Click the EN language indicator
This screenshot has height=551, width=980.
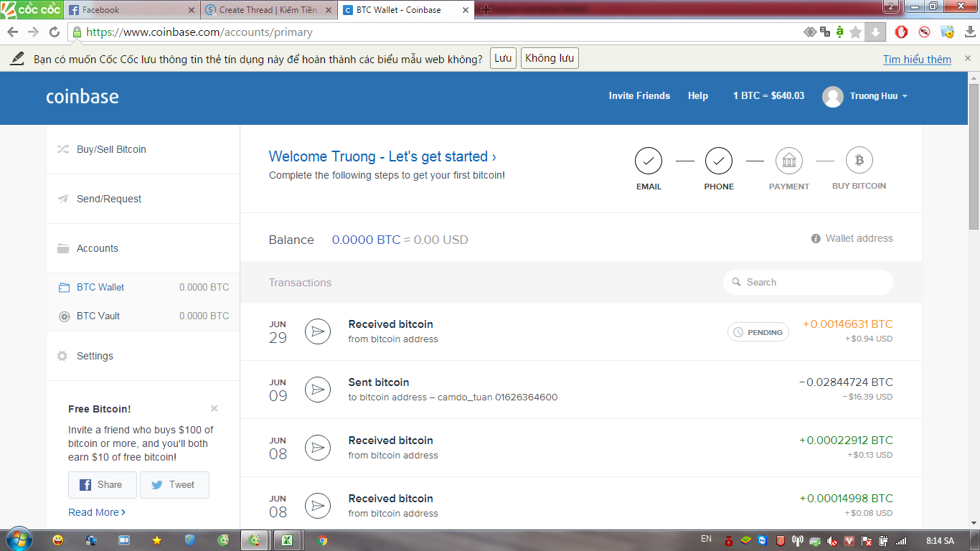click(706, 539)
